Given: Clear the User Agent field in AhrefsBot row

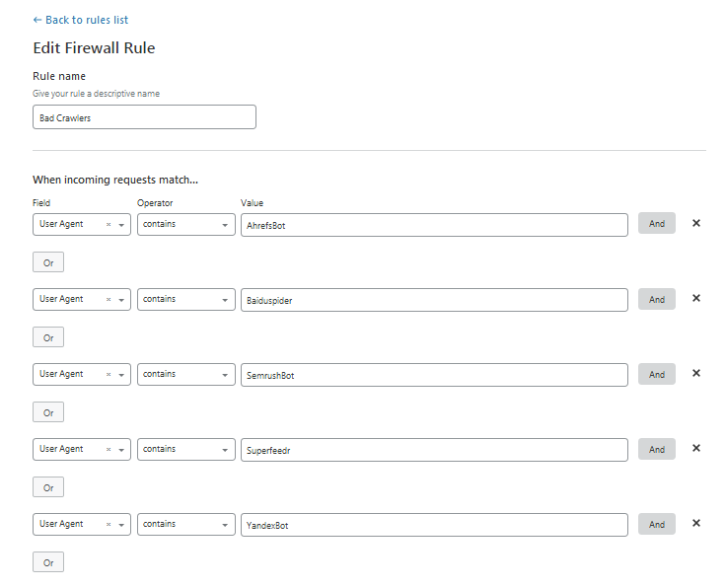Looking at the screenshot, I should (x=109, y=225).
